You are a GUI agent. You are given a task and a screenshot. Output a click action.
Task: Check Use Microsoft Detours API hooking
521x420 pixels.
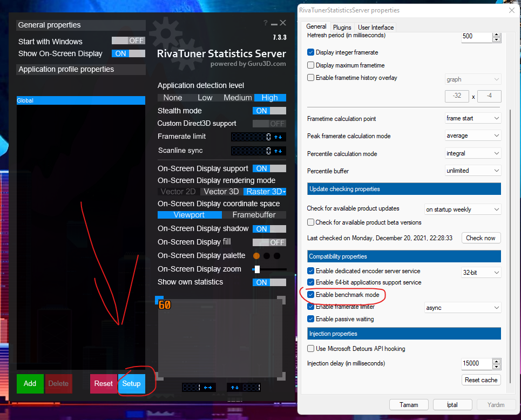tap(310, 349)
